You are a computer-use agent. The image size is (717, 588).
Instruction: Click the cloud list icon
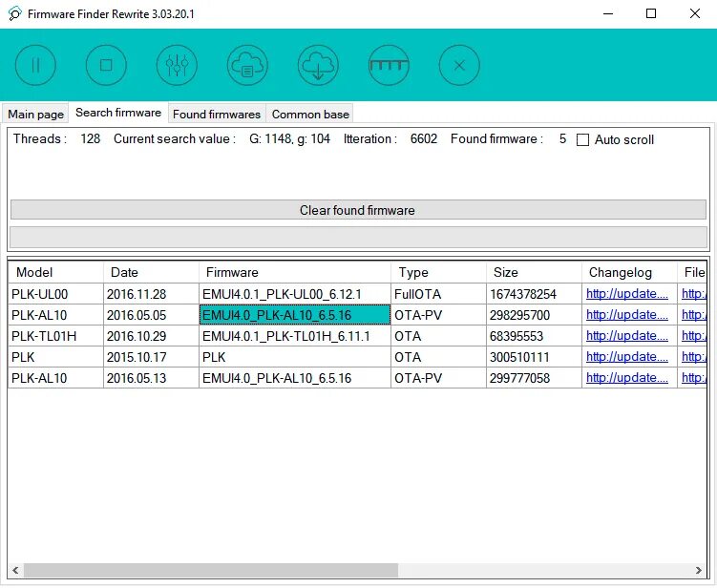click(x=247, y=65)
